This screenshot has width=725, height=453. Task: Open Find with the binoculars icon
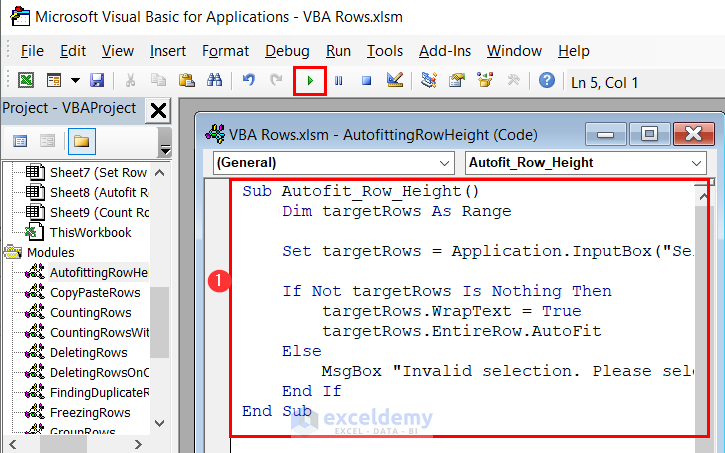[x=215, y=80]
